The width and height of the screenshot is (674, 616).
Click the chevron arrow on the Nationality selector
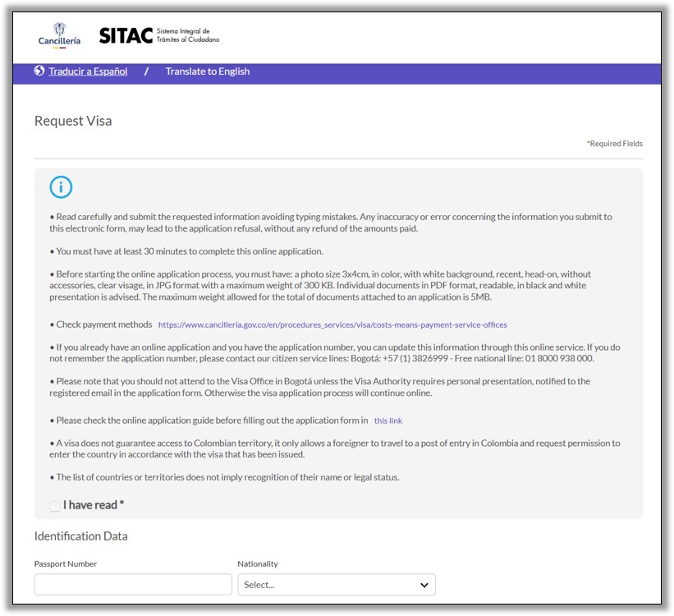423,584
